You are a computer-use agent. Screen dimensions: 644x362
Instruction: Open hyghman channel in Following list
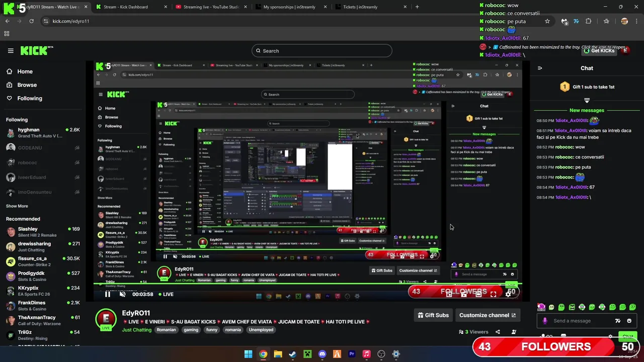pyautogui.click(x=43, y=133)
